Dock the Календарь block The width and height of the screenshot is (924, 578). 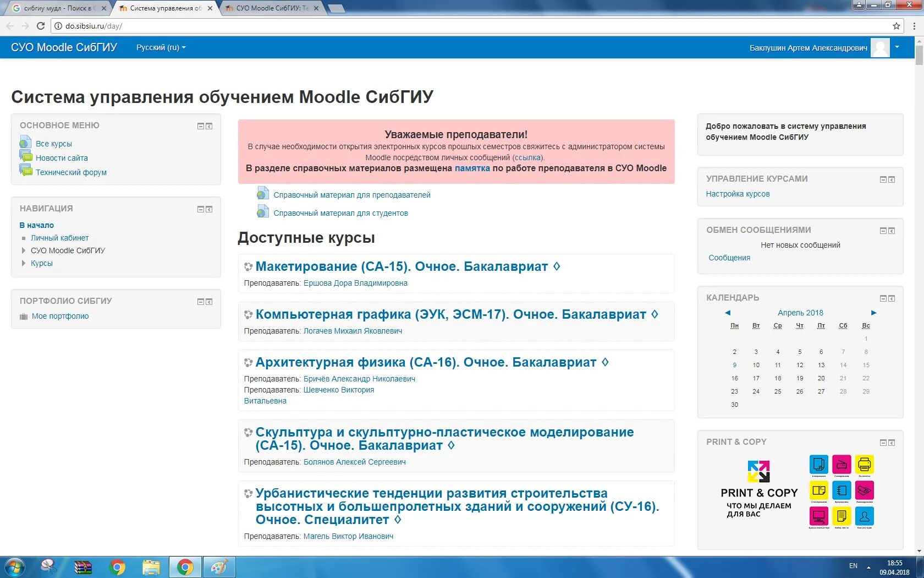(892, 298)
